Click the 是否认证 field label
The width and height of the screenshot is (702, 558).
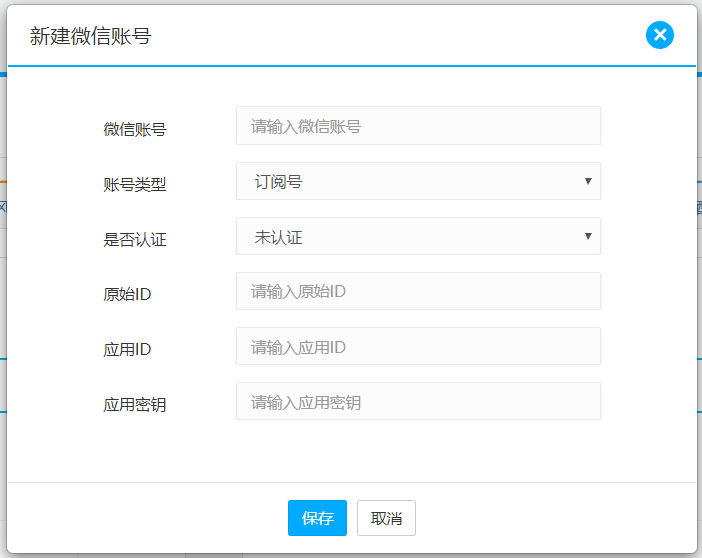134,239
